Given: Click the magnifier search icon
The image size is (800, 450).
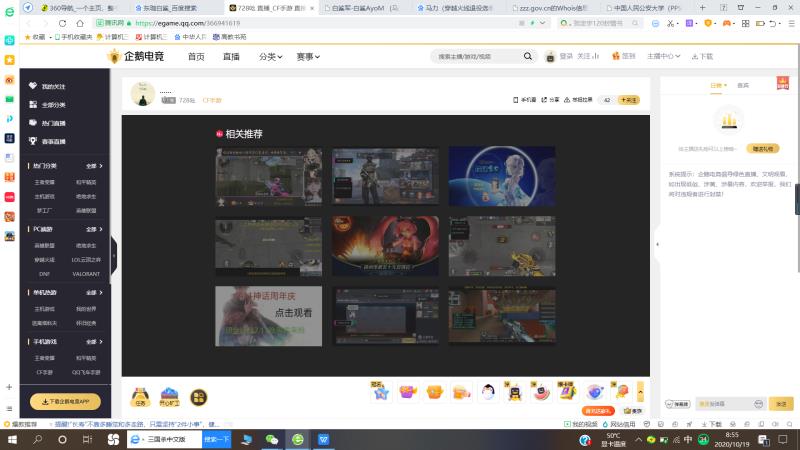Looking at the screenshot, I should click(528, 56).
